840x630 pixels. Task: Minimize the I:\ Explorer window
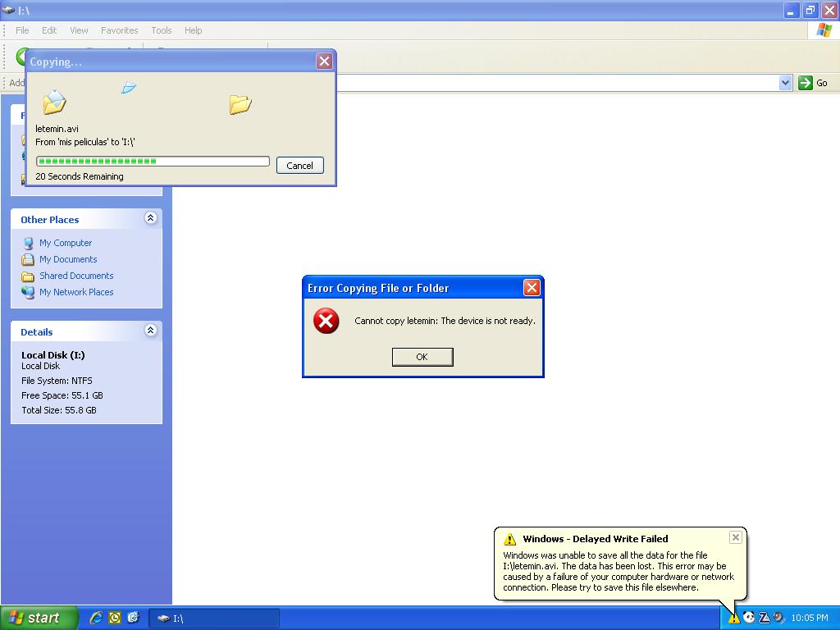[792, 10]
